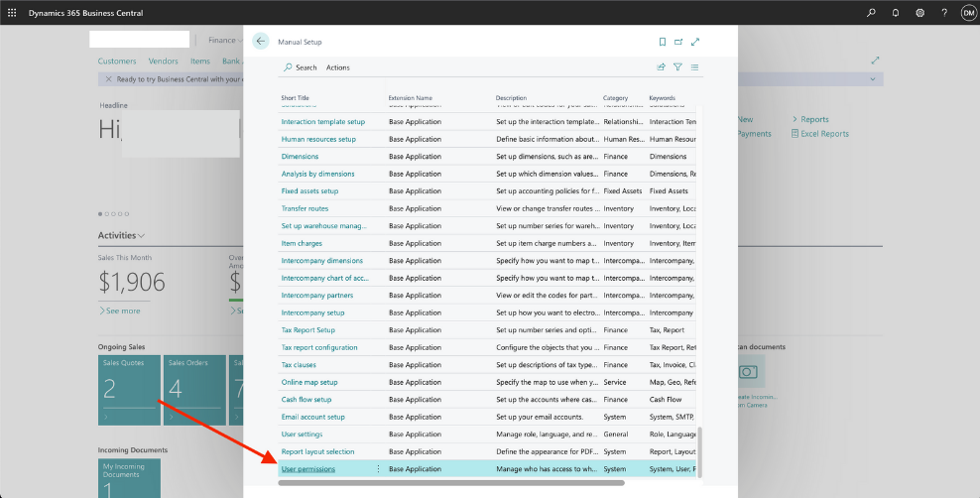This screenshot has width=980, height=498.
Task: Open the settings gear in top bar
Action: point(919,13)
